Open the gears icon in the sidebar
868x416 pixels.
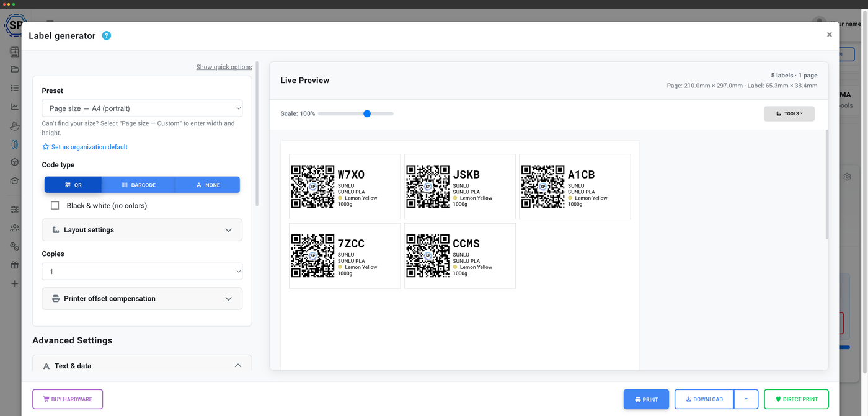(x=15, y=247)
